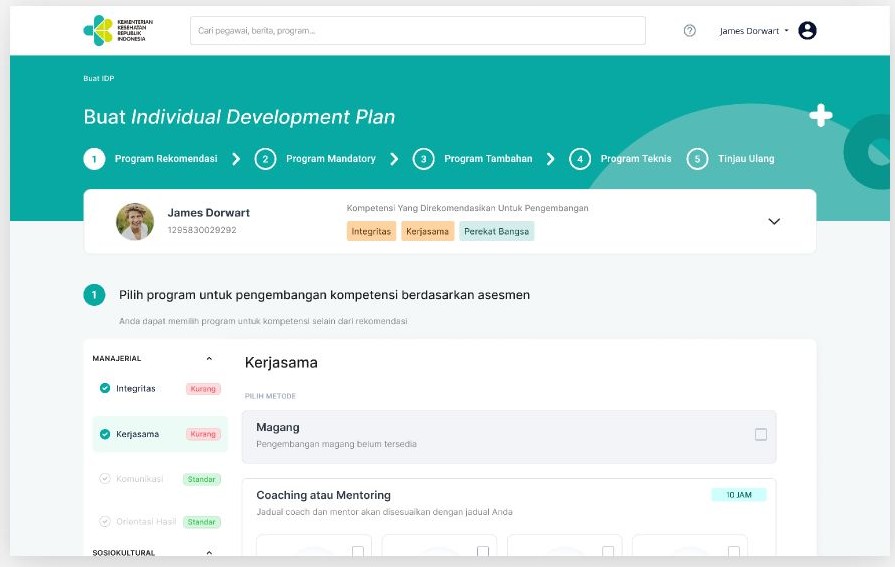Click the Buat IDP breadcrumb
This screenshot has height=567, width=895.
99,78
